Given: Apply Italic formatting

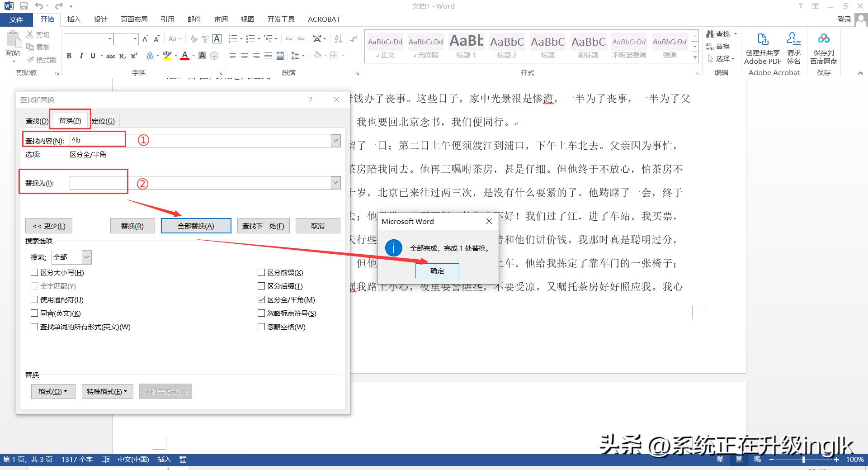Looking at the screenshot, I should (x=81, y=56).
